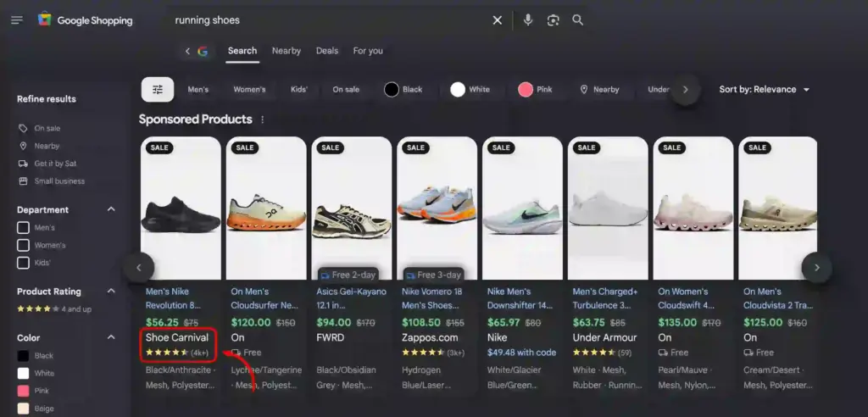
Task: Open On Women's Cloudswift 4 link
Action: (687, 298)
